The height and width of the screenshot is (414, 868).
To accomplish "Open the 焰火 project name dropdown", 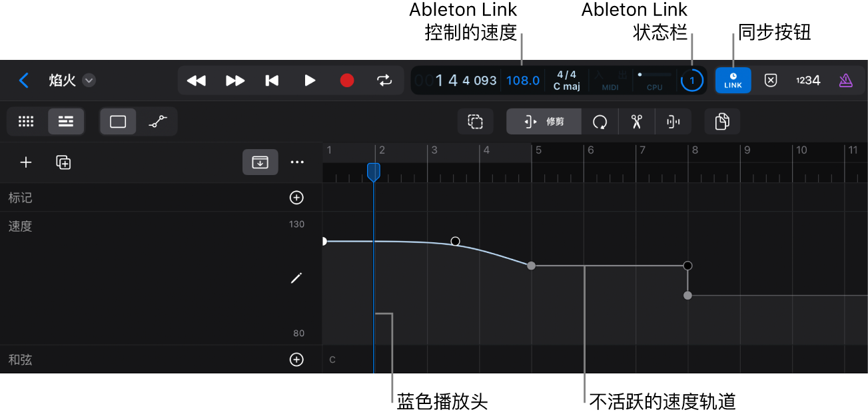I will point(89,80).
